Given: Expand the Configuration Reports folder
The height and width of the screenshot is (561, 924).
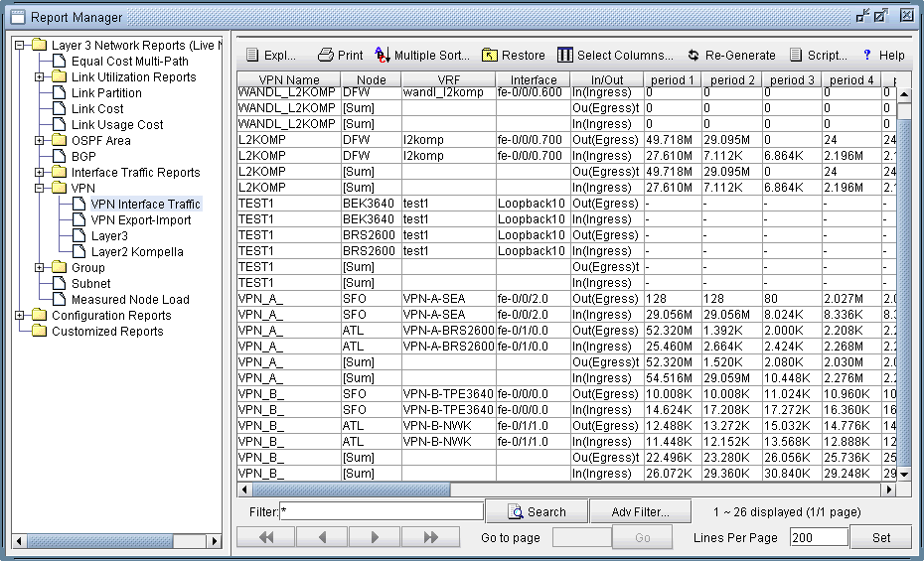Looking at the screenshot, I should pyautogui.click(x=20, y=316).
